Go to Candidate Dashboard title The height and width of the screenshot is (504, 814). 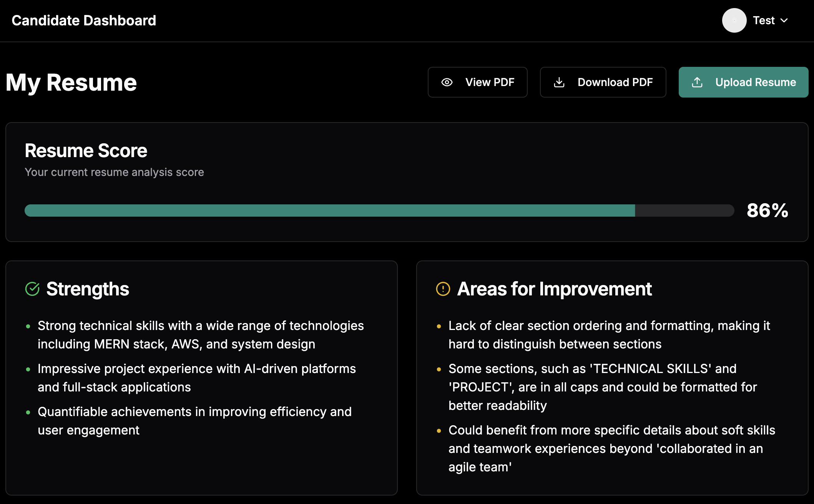[84, 20]
